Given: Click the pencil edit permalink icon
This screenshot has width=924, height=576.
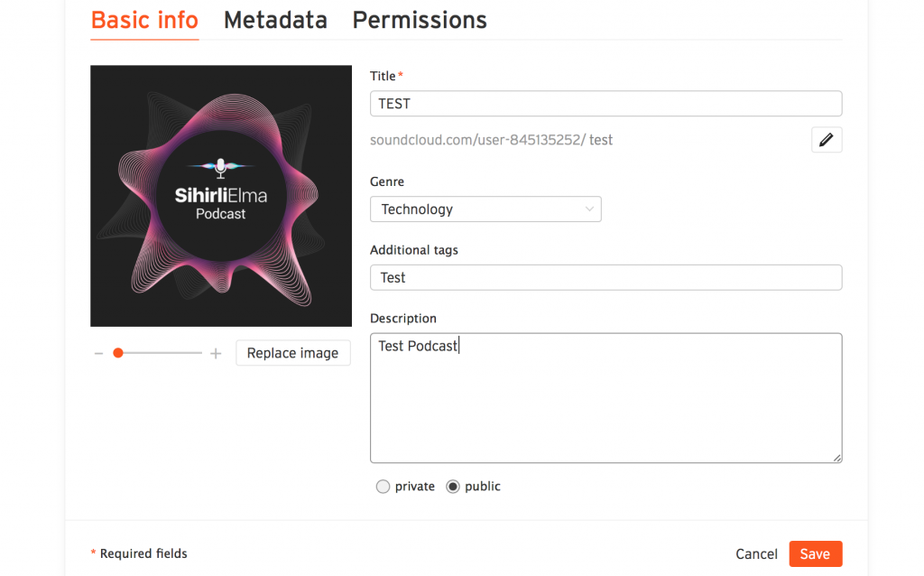Looking at the screenshot, I should pos(827,140).
